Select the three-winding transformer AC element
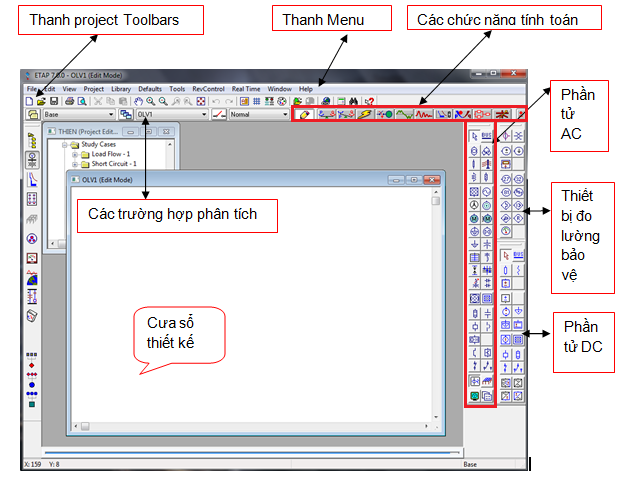The height and width of the screenshot is (477, 619). pos(487,150)
